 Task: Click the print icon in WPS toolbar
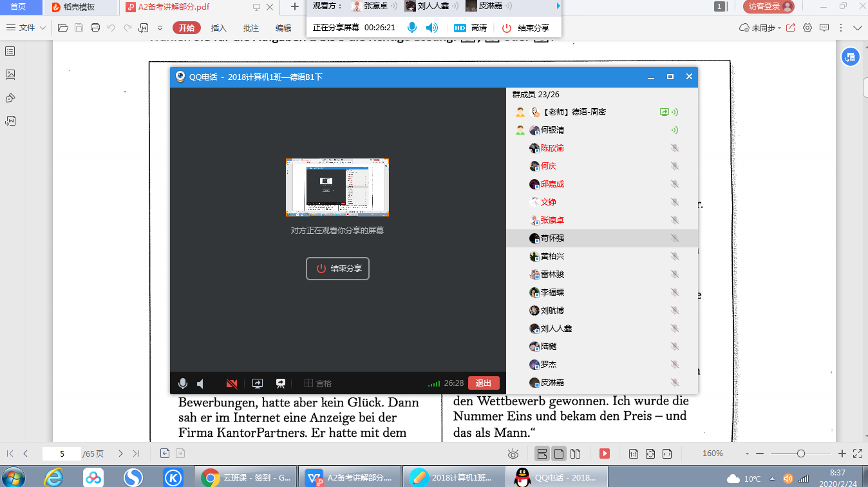click(95, 28)
